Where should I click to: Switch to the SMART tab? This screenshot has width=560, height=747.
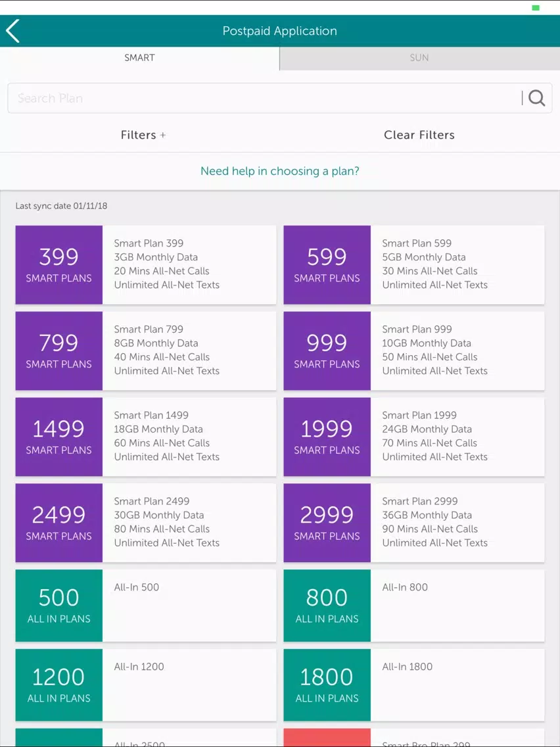(139, 58)
